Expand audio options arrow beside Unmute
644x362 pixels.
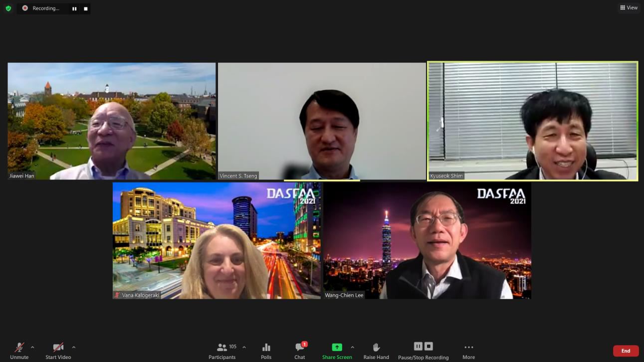pos(32,347)
